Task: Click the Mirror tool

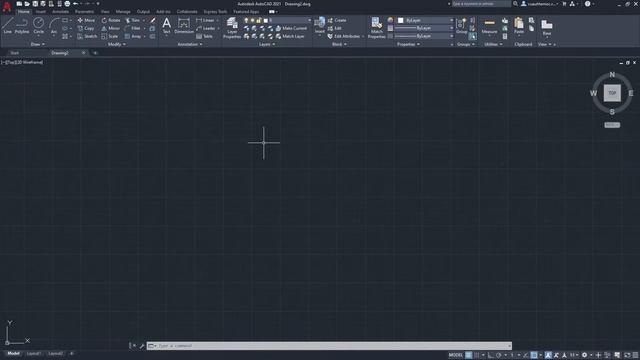Action: (111, 28)
